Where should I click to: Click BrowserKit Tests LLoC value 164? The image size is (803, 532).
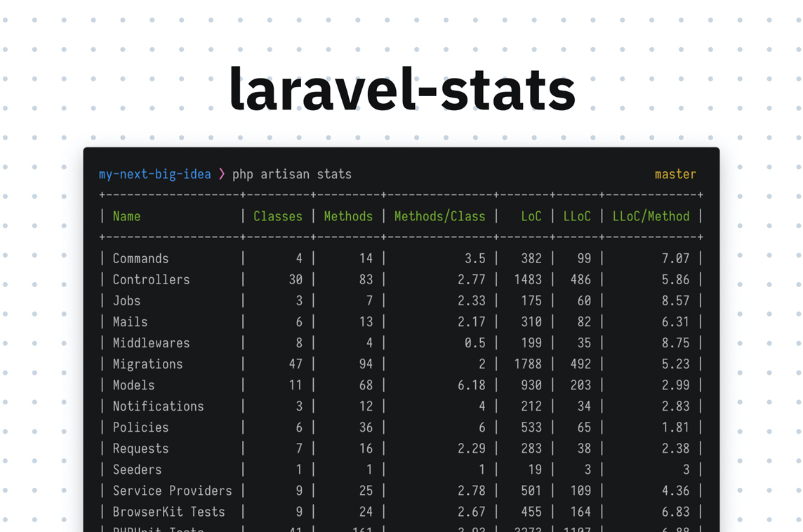click(580, 512)
